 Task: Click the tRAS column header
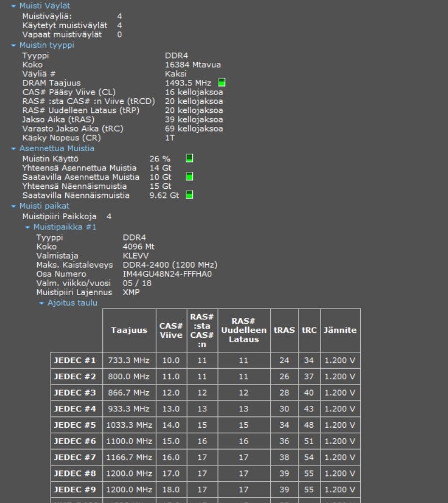pyautogui.click(x=284, y=330)
